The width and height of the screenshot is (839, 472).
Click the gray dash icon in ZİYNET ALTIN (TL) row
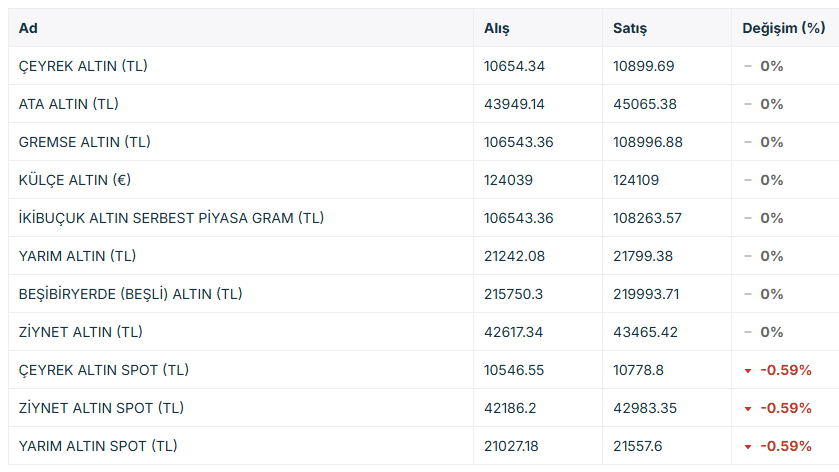pos(748,332)
